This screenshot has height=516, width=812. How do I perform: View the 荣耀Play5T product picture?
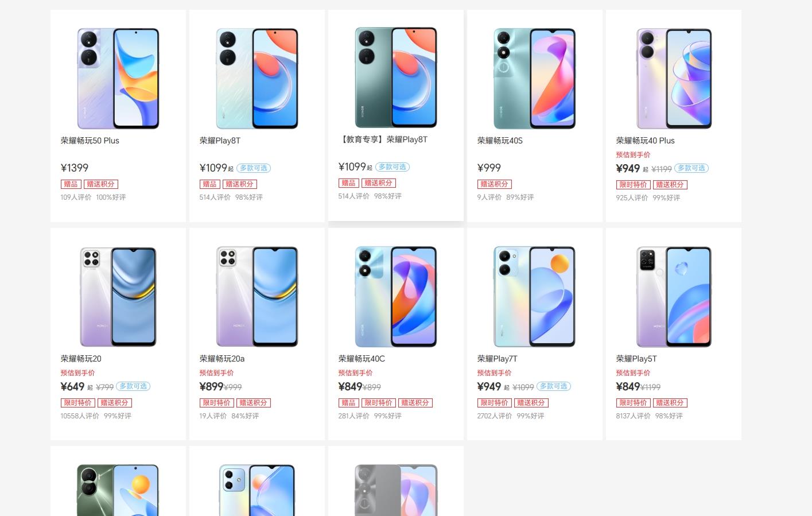pos(674,297)
